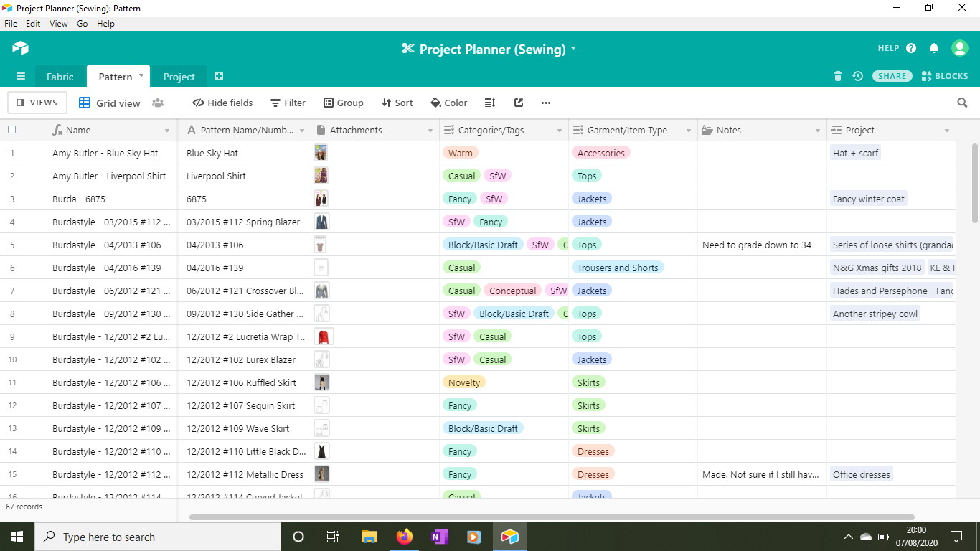The image size is (980, 551).
Task: Open the Edit menu
Action: (33, 24)
